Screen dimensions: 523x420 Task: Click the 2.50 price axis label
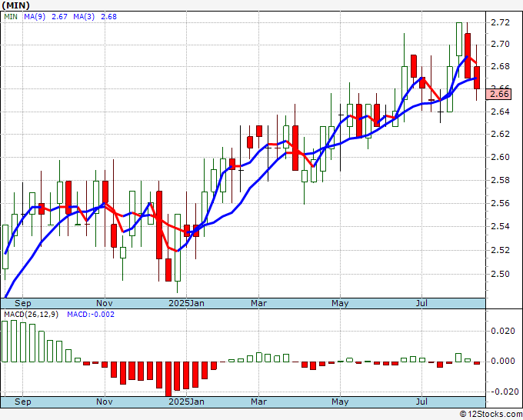(500, 274)
